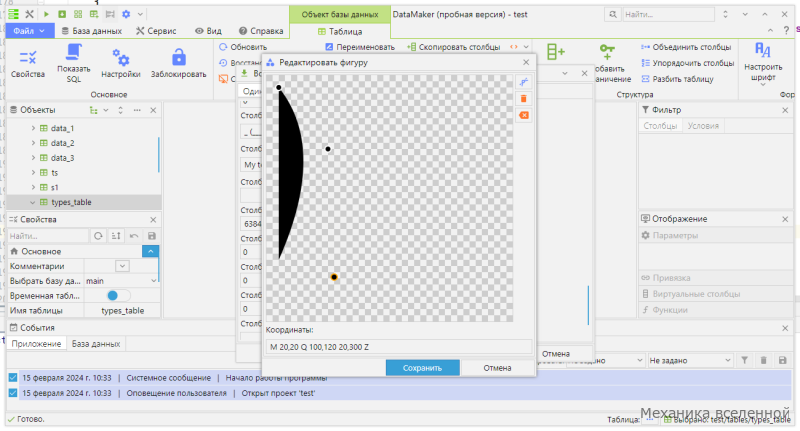Click the save icon in Свойства panel
Image resolution: width=800 pixels, height=431 pixels.
[x=152, y=236]
